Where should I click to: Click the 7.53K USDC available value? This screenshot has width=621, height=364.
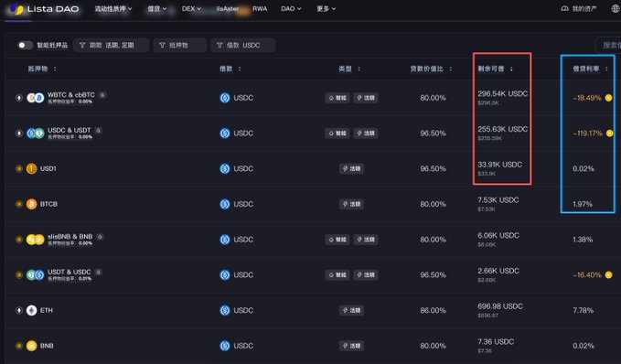pos(498,200)
